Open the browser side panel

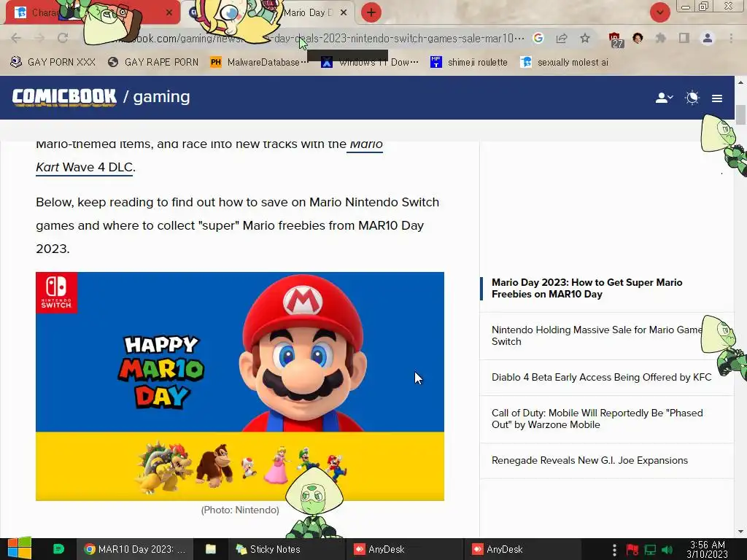(x=684, y=38)
